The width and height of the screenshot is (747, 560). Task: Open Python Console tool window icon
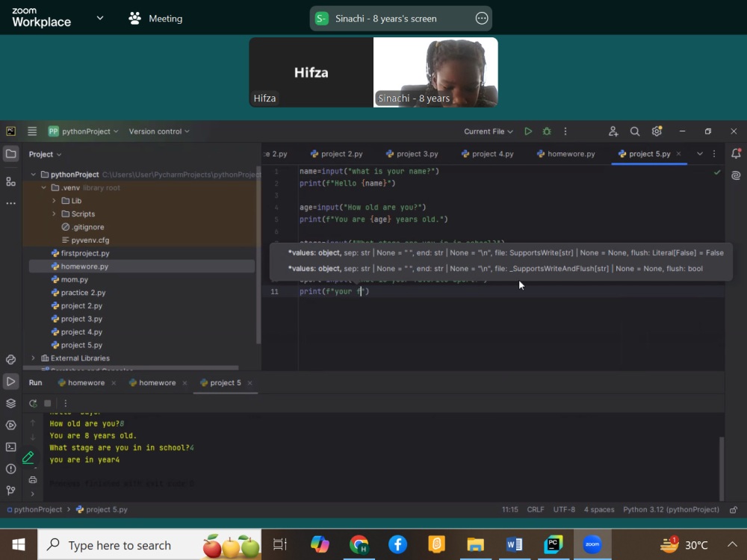coord(10,360)
